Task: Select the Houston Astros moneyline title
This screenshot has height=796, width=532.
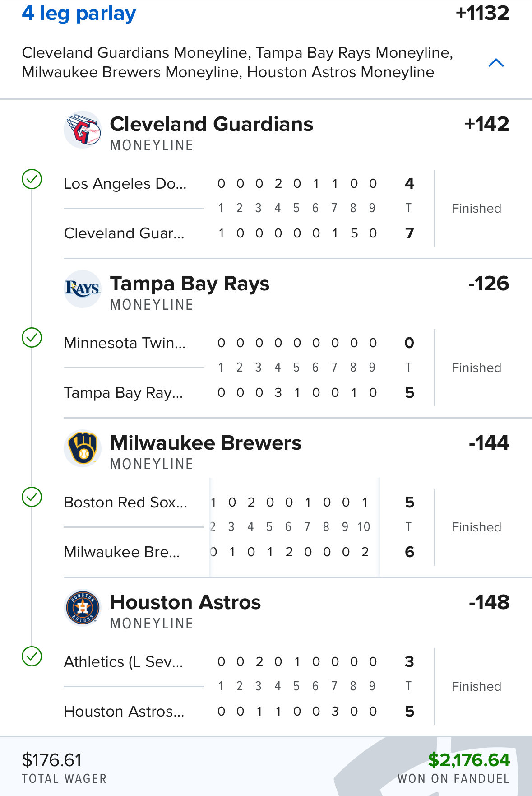Action: [x=185, y=602]
